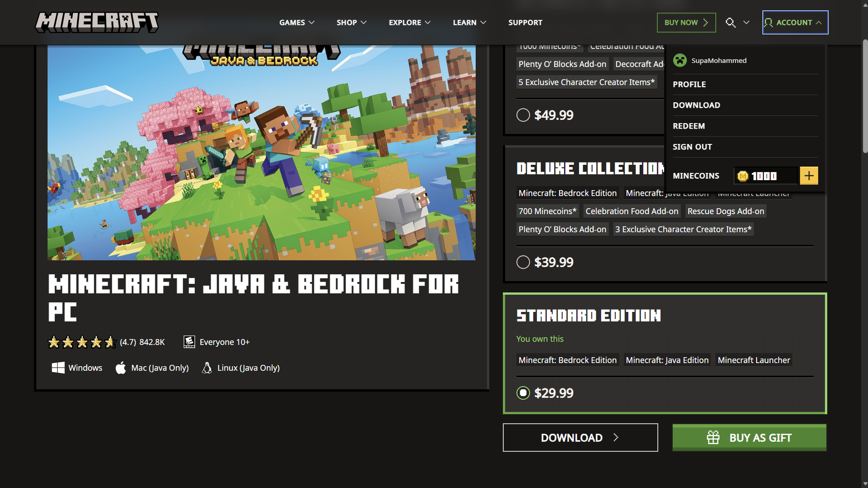
Task: Click the Minecoins gold coin icon
Action: coord(743,176)
